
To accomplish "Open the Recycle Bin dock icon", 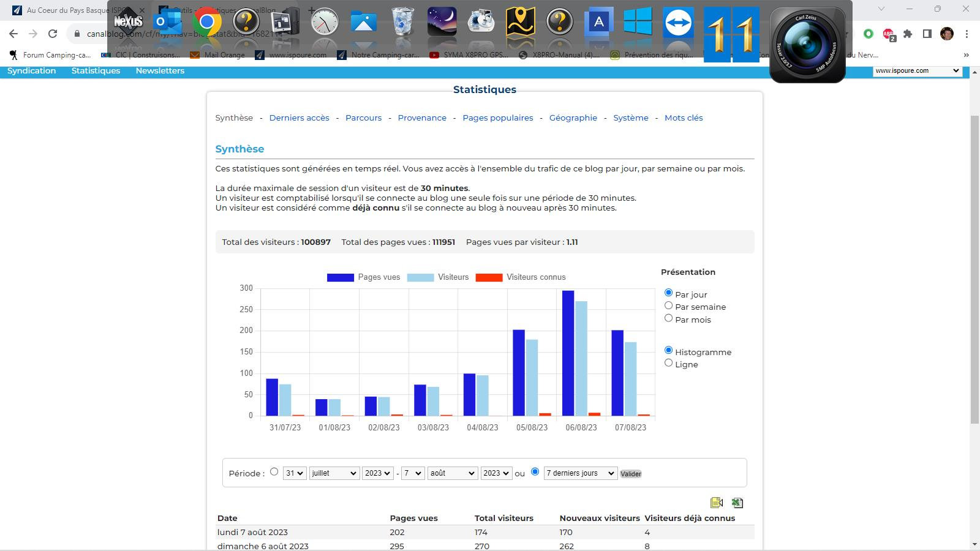I will (x=402, y=22).
